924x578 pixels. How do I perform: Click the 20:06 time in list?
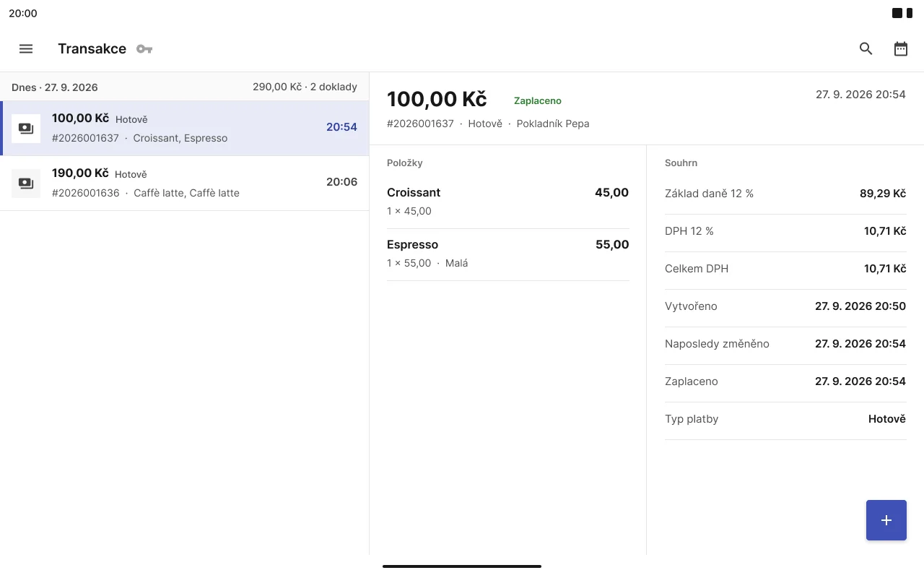point(341,182)
